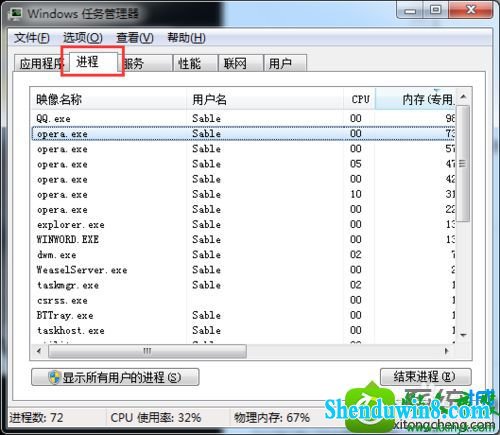Switch to the 服务 tab
Viewport: 500px width, 435px height.
(147, 63)
